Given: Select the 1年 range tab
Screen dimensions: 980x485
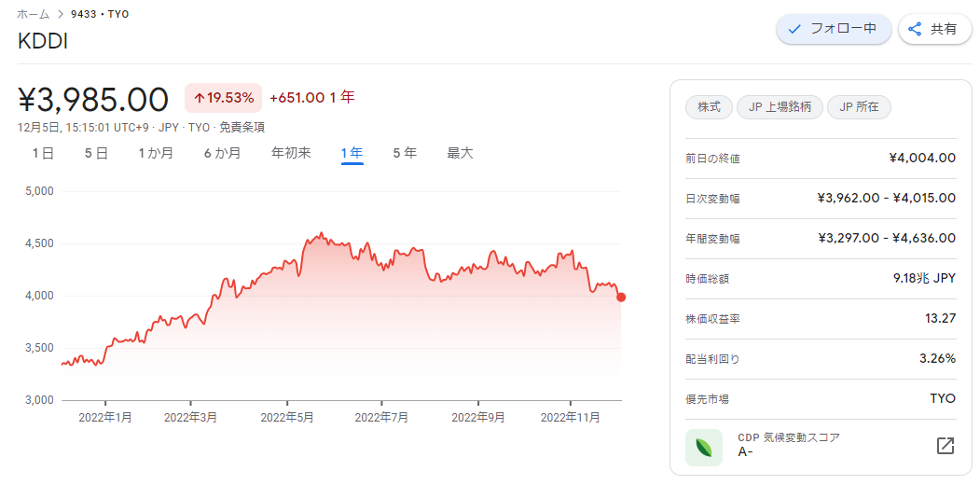Looking at the screenshot, I should 352,153.
